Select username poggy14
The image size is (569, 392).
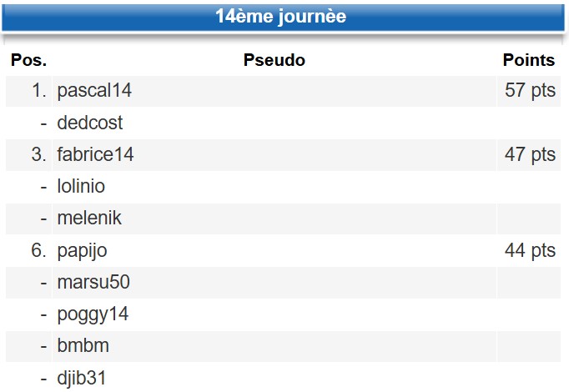93,314
